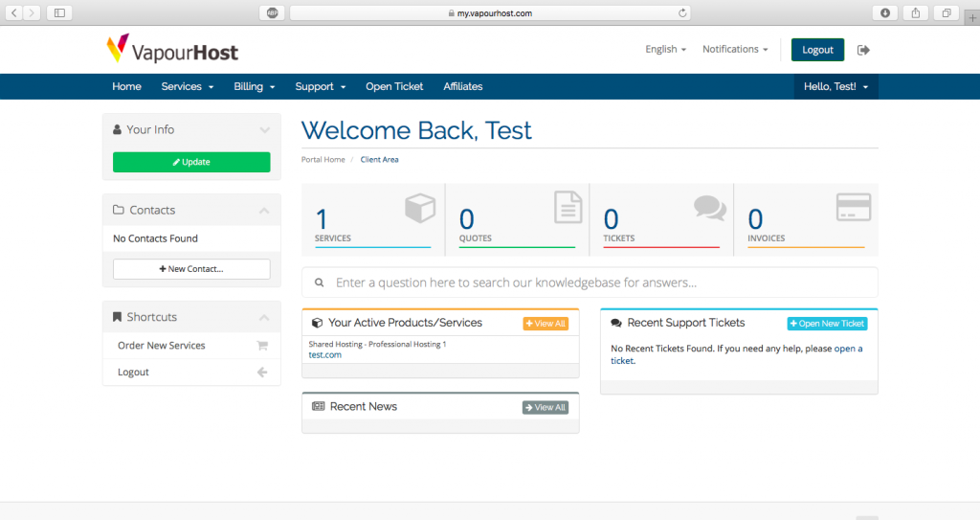The image size is (980, 520).
Task: Open the Billing menu dropdown
Action: pyautogui.click(x=255, y=86)
